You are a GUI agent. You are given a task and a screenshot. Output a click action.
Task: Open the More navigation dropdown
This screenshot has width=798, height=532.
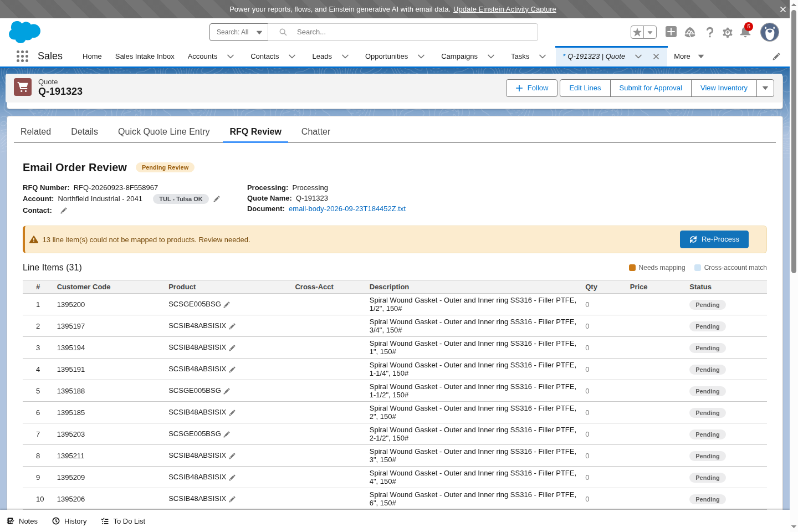(x=689, y=57)
